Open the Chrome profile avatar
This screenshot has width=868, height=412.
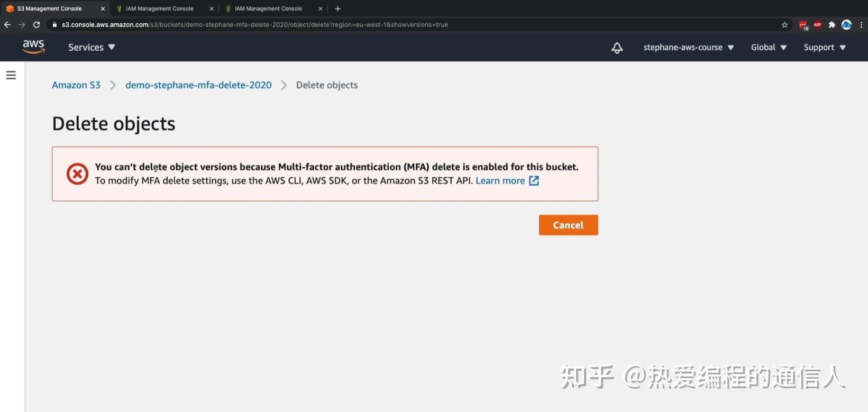pyautogui.click(x=846, y=24)
